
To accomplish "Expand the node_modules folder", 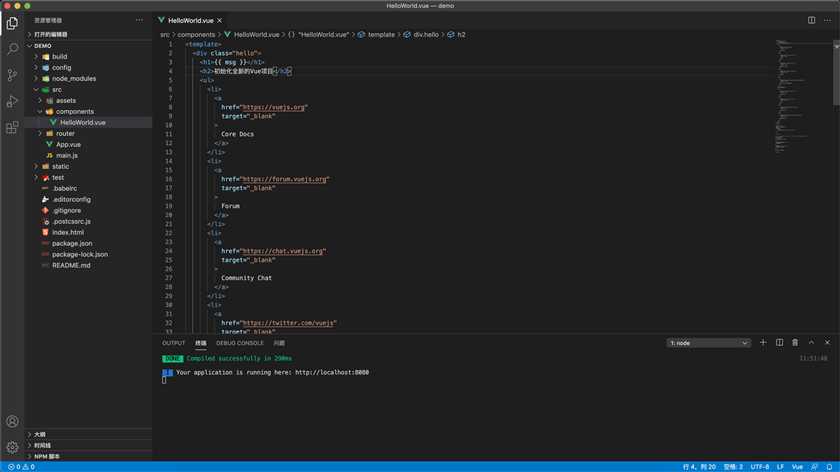I will [x=74, y=78].
